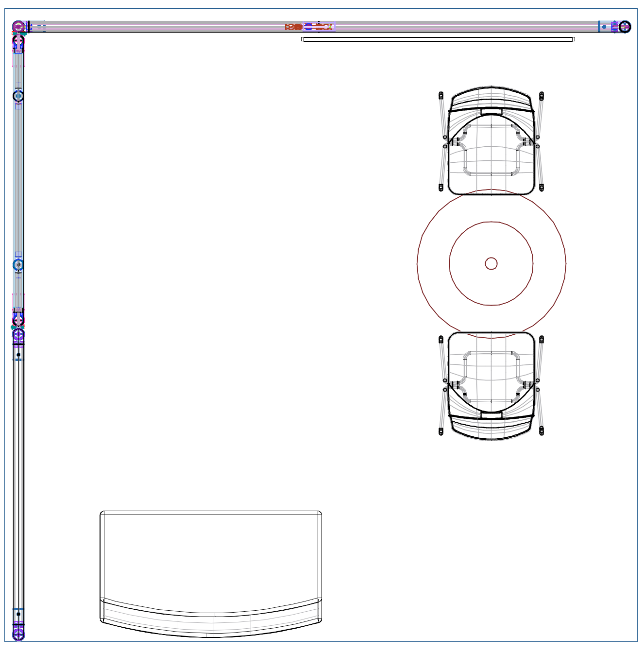This screenshot has width=644, height=653.
Task: Select the blue ring connector on the left rail
Action: [18, 265]
